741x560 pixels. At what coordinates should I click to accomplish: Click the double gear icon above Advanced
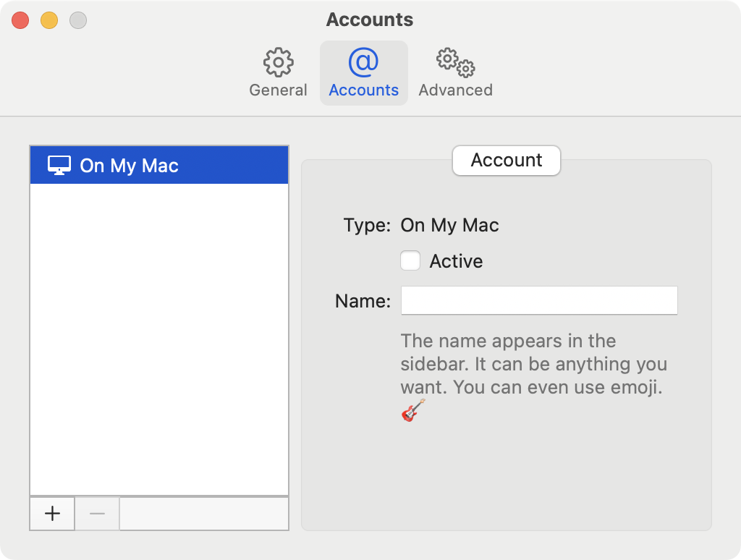click(x=453, y=64)
